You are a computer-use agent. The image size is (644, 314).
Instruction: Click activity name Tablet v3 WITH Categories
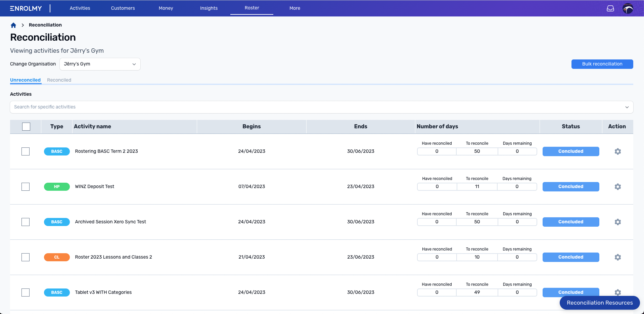pos(103,293)
